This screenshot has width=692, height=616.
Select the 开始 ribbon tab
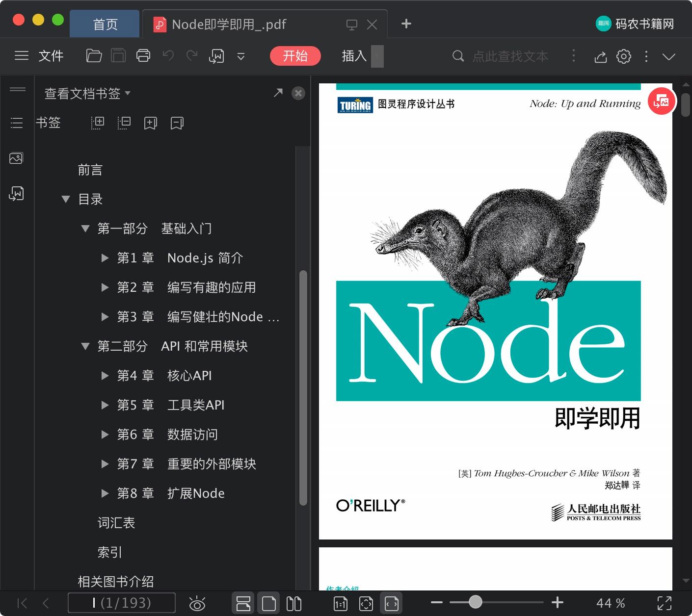pyautogui.click(x=295, y=56)
